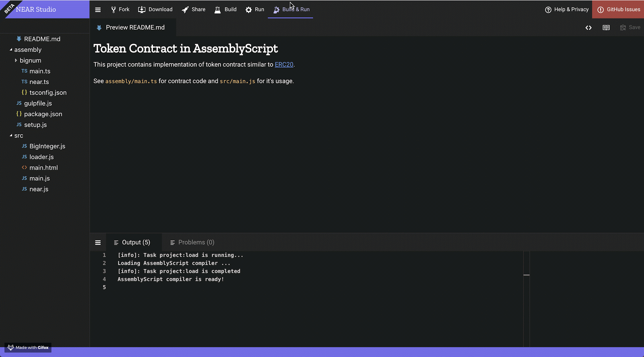Screen dimensions: 644x357
Task: Open Help & Privacy
Action: coord(567,10)
